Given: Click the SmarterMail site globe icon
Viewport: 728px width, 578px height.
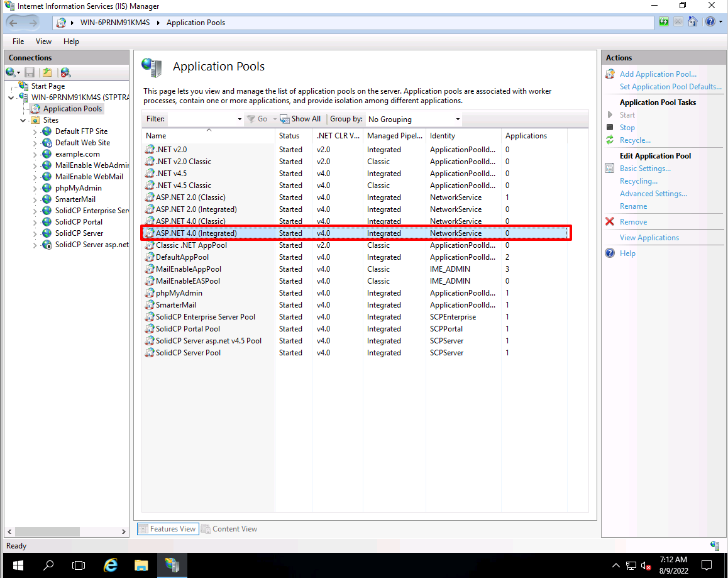Looking at the screenshot, I should pos(47,199).
